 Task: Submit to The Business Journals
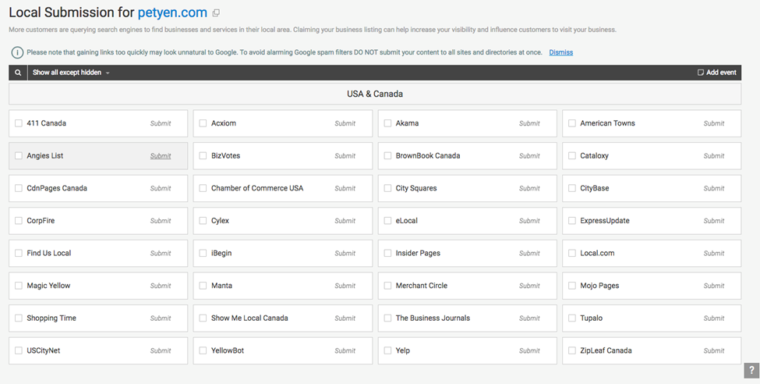point(530,319)
